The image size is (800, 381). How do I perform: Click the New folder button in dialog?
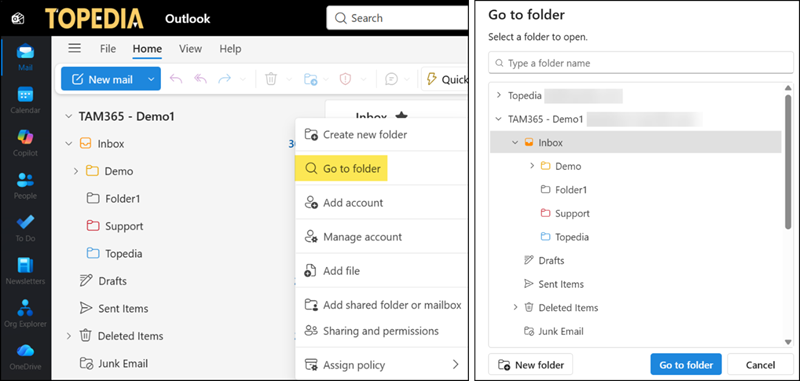531,365
